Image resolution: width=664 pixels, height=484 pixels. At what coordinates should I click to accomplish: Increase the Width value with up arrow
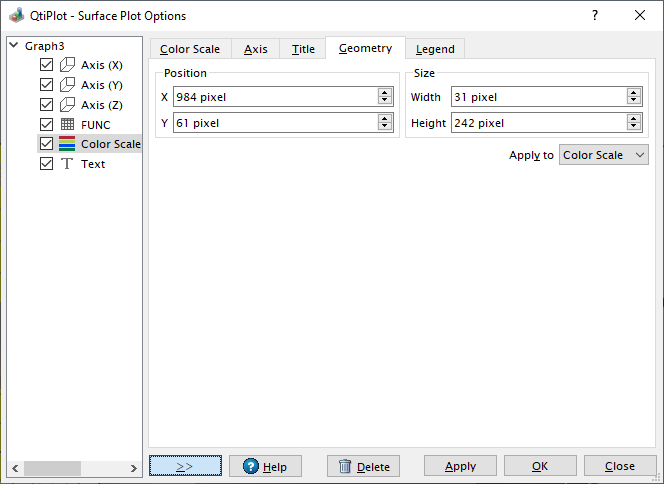coord(634,93)
